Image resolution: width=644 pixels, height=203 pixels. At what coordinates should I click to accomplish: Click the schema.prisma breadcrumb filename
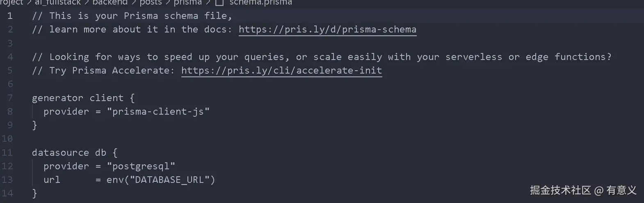click(x=261, y=2)
